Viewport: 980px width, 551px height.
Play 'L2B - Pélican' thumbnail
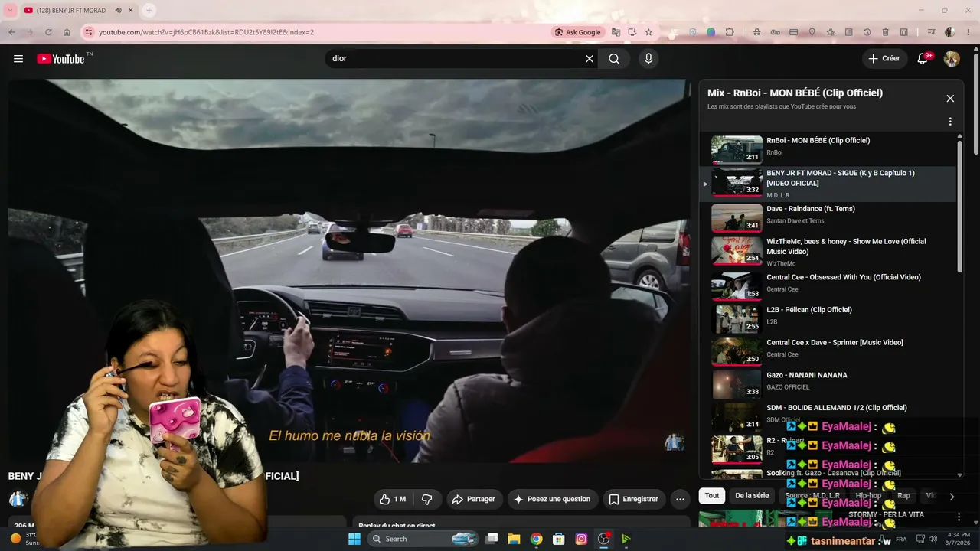[737, 319]
